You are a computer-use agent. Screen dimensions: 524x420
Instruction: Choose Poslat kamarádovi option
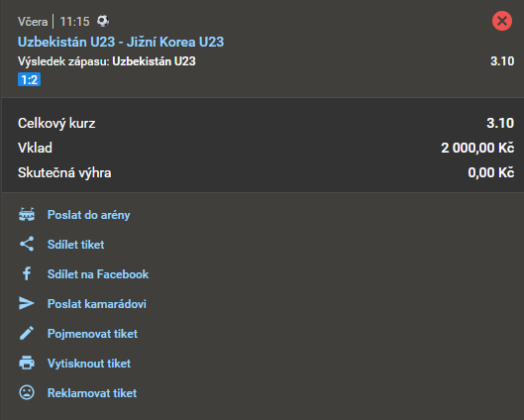(x=97, y=304)
